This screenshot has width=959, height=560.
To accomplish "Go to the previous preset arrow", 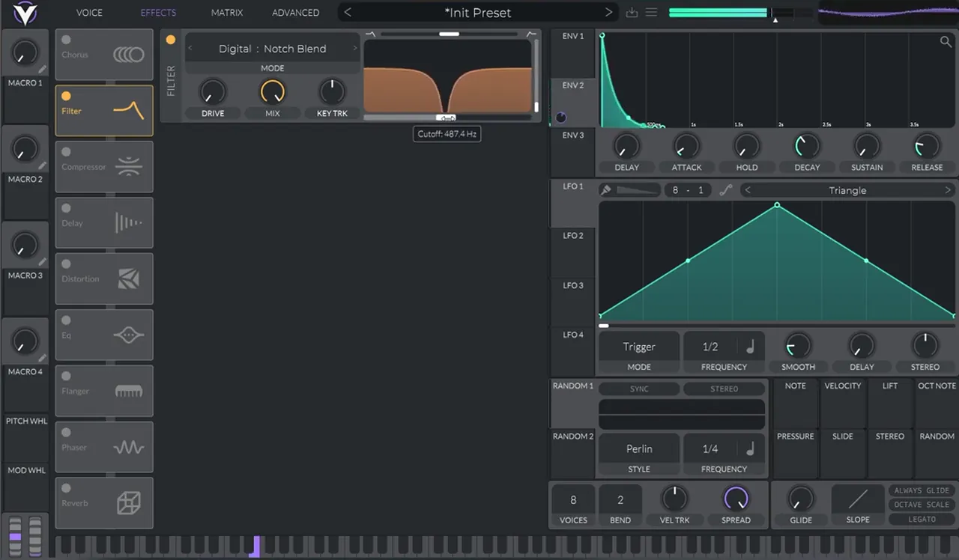I will [x=348, y=13].
